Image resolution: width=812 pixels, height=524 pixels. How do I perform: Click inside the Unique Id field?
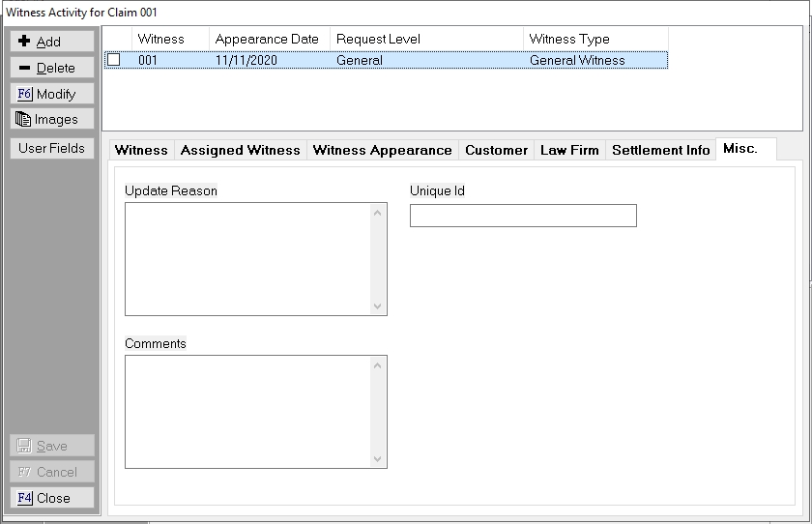tap(522, 216)
